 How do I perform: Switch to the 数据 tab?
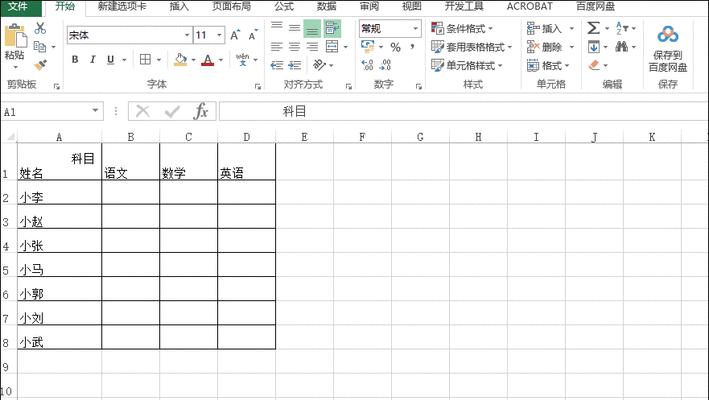(x=326, y=6)
